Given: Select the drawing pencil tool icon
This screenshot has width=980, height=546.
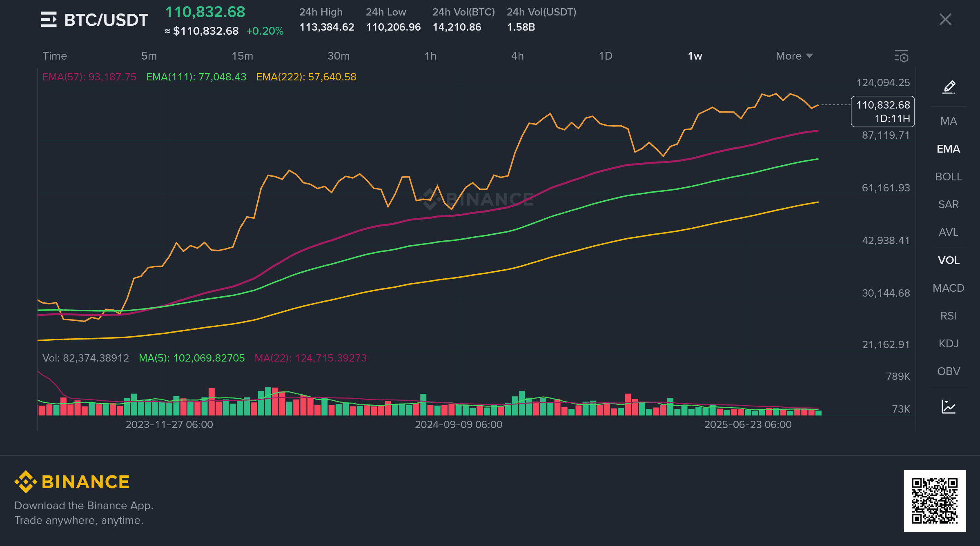Looking at the screenshot, I should [x=949, y=87].
